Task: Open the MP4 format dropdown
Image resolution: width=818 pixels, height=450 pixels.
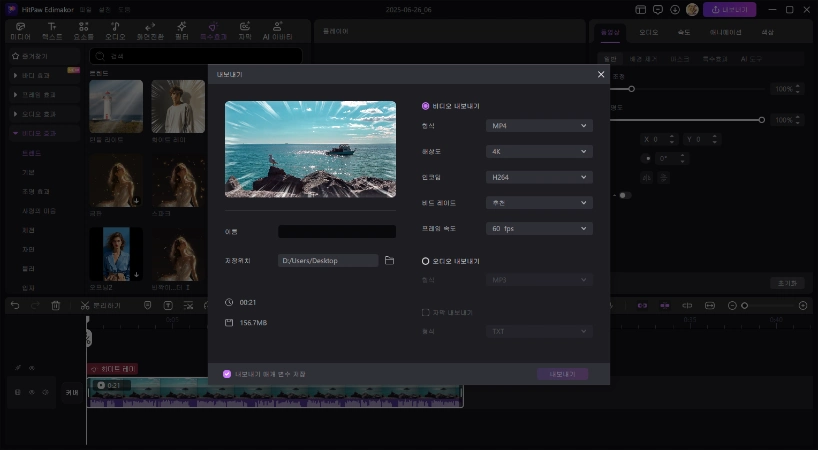Action: [539, 126]
